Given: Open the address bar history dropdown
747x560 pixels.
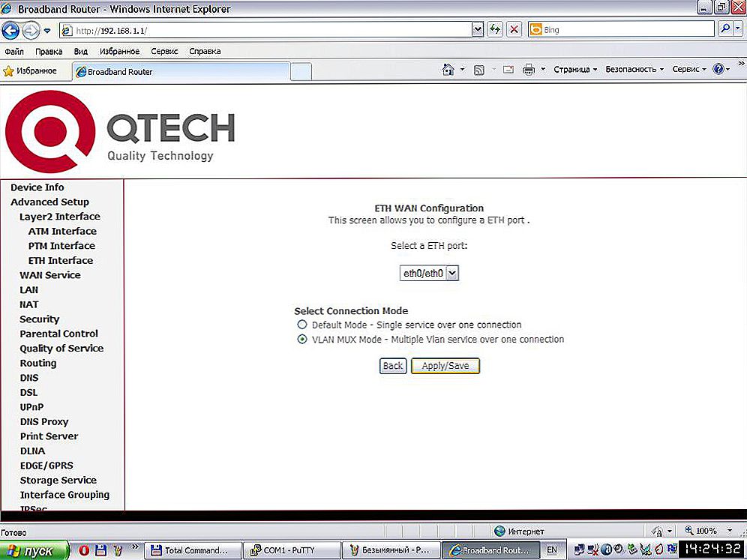Looking at the screenshot, I should pos(477,30).
